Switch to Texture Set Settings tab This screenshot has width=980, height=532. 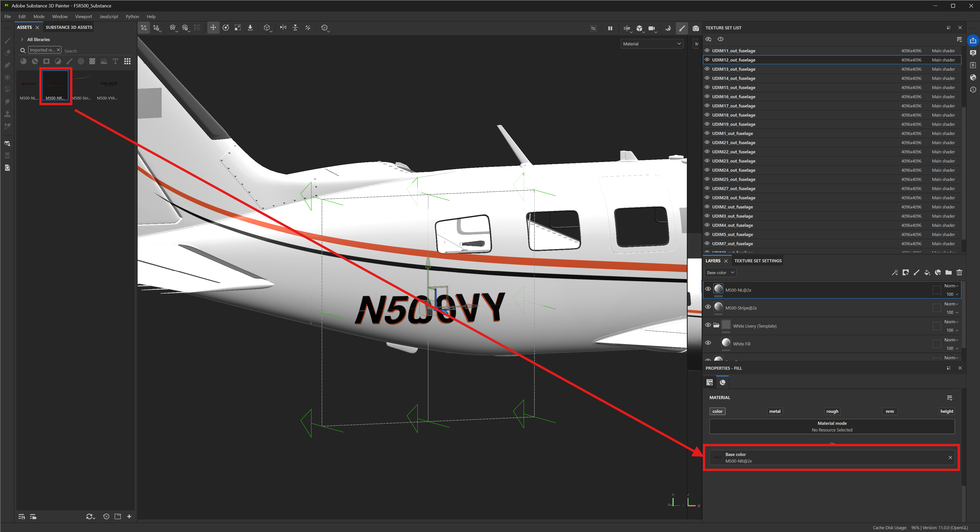pyautogui.click(x=758, y=261)
